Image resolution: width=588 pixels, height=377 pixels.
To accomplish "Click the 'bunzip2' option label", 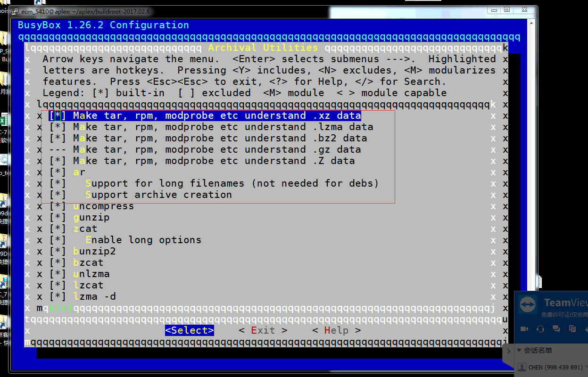I will [x=94, y=251].
